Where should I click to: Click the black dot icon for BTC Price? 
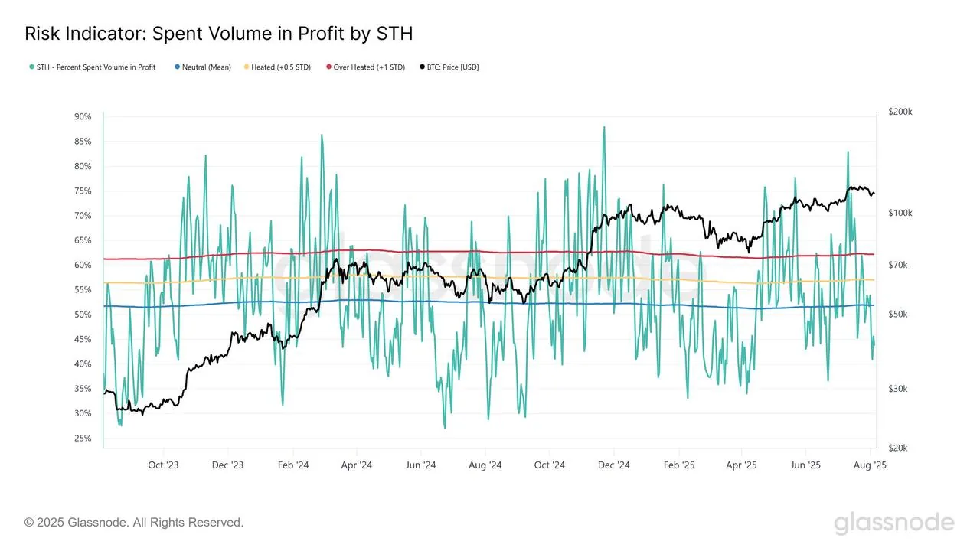point(421,67)
